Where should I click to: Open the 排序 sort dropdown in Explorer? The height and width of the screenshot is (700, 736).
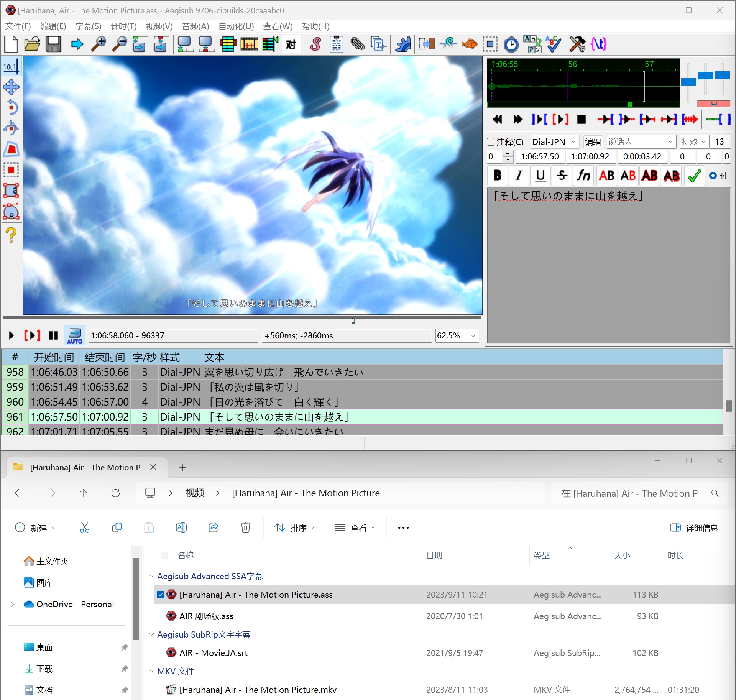295,528
